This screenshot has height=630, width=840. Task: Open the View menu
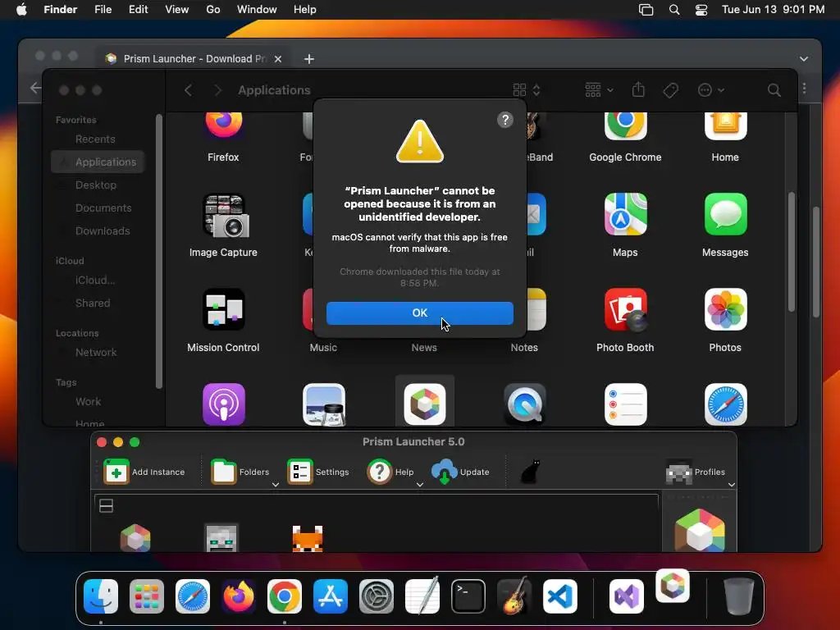177,10
